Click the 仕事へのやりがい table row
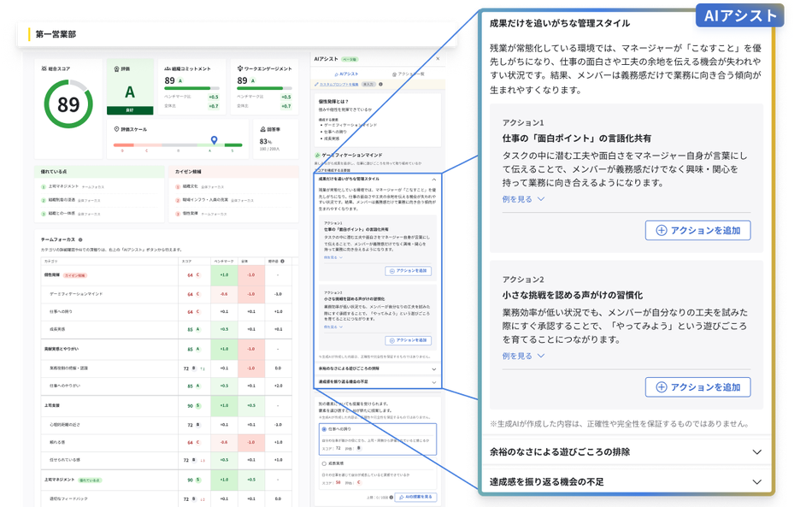812x507 pixels. coord(166,386)
